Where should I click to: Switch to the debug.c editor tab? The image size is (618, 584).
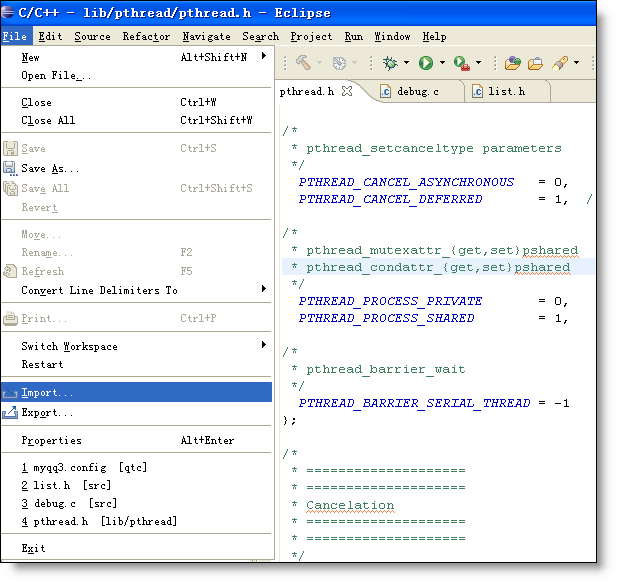coord(418,91)
